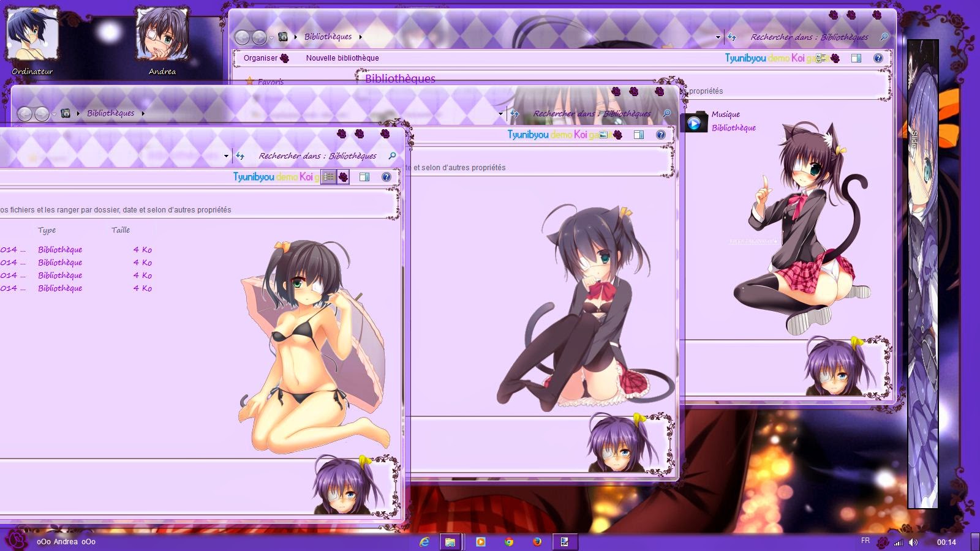Launch Firefox from taskbar
The height and width of the screenshot is (551, 980).
(x=537, y=542)
